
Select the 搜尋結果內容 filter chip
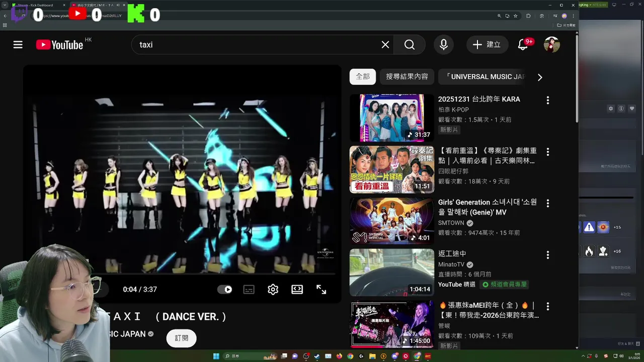point(407,76)
